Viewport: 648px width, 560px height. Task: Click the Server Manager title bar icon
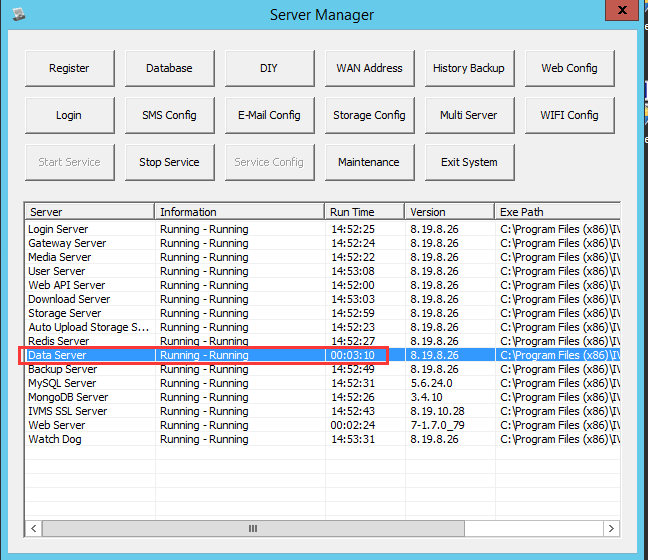(x=19, y=15)
